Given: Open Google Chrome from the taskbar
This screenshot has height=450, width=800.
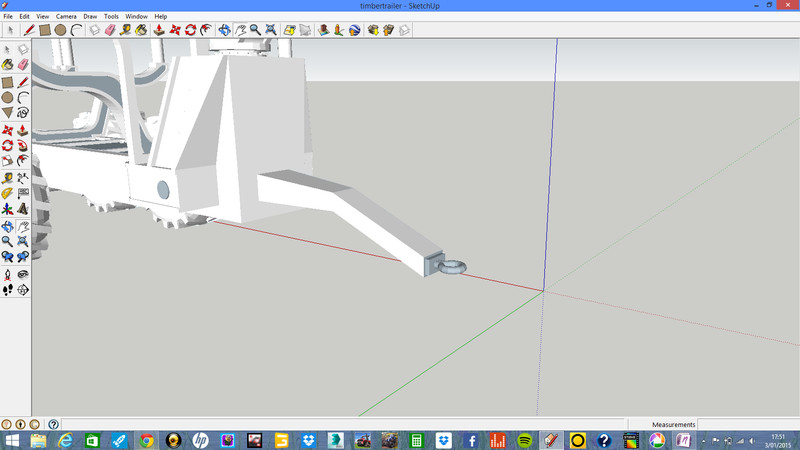Looking at the screenshot, I should 146,440.
